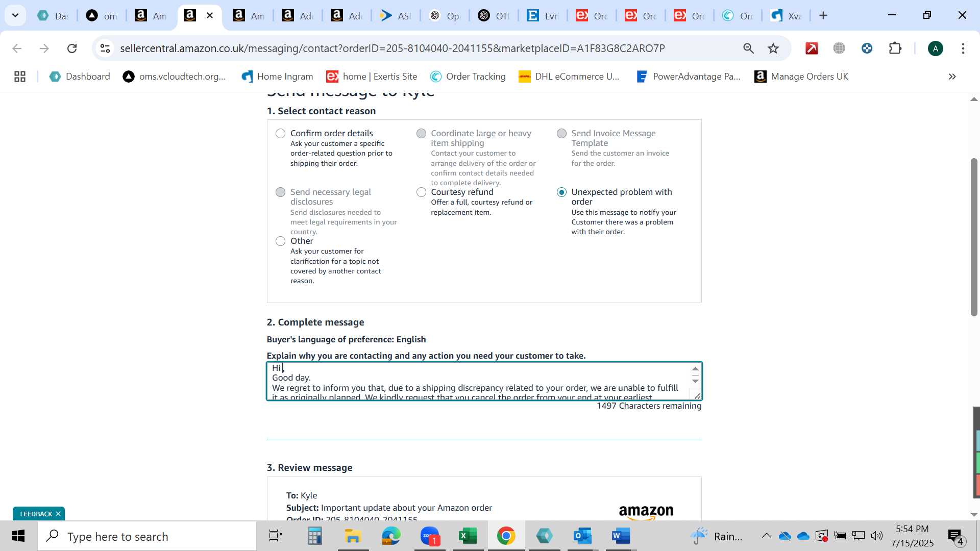Open Google Chrome from the taskbar
The height and width of the screenshot is (551, 980).
[x=506, y=536]
